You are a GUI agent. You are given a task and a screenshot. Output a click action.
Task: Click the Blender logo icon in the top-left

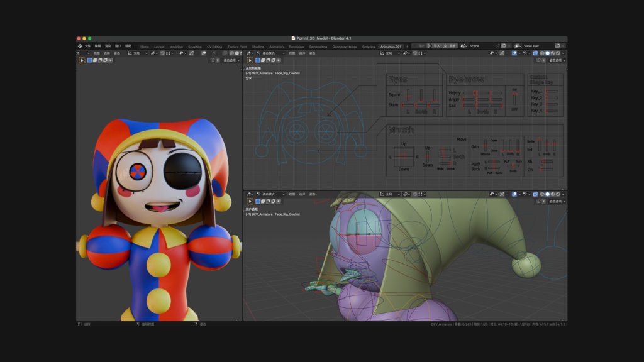click(80, 45)
